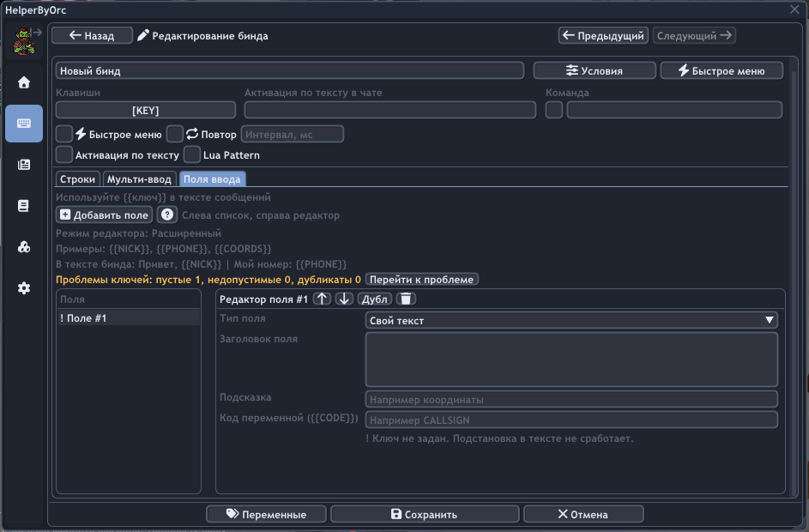Image resolution: width=809 pixels, height=532 pixels.
Task: Open the settings gear in sidebar
Action: pyautogui.click(x=24, y=288)
